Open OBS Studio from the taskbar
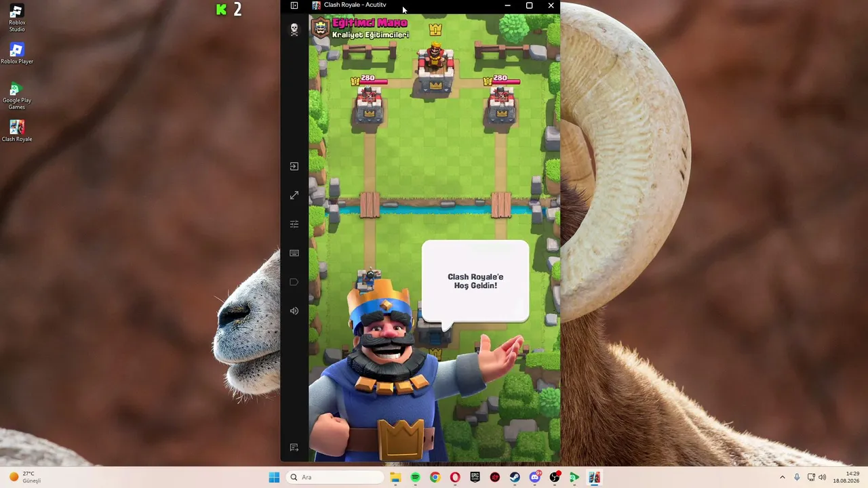 click(555, 477)
